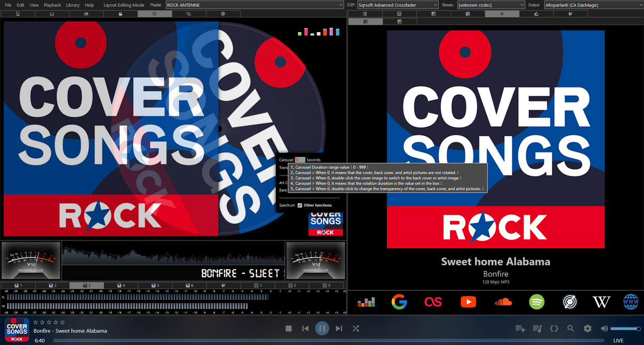Viewport: 644px width, 345px height.
Task: Click the left analog VU meter
Action: coord(31,261)
